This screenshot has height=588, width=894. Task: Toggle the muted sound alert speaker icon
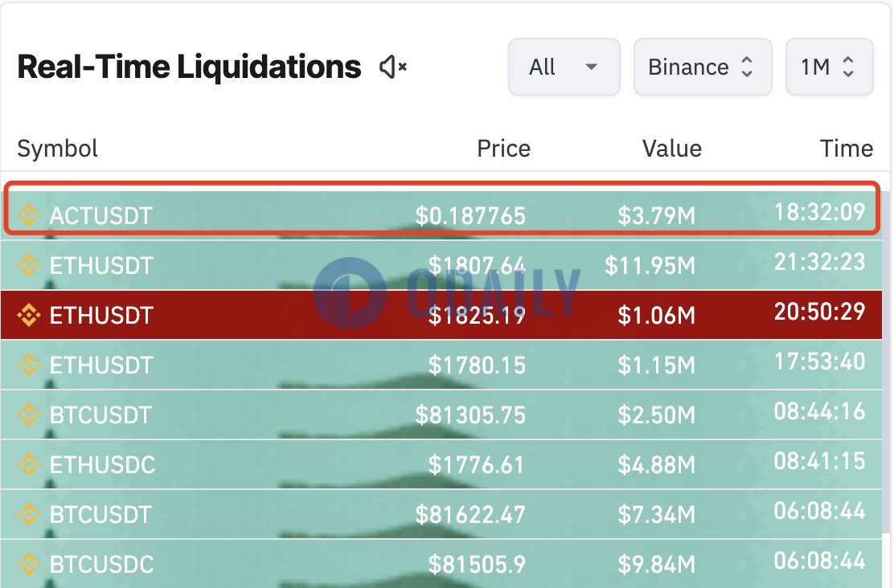click(393, 67)
